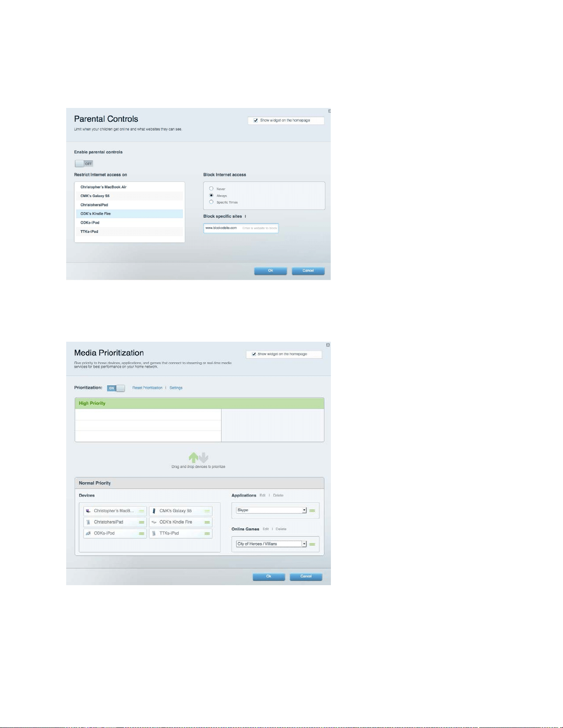
Task: Select ChristohersiPad in restrict list
Action: click(130, 205)
